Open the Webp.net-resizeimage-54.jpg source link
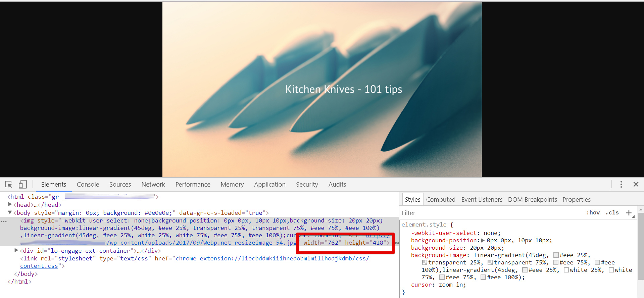 coord(201,243)
